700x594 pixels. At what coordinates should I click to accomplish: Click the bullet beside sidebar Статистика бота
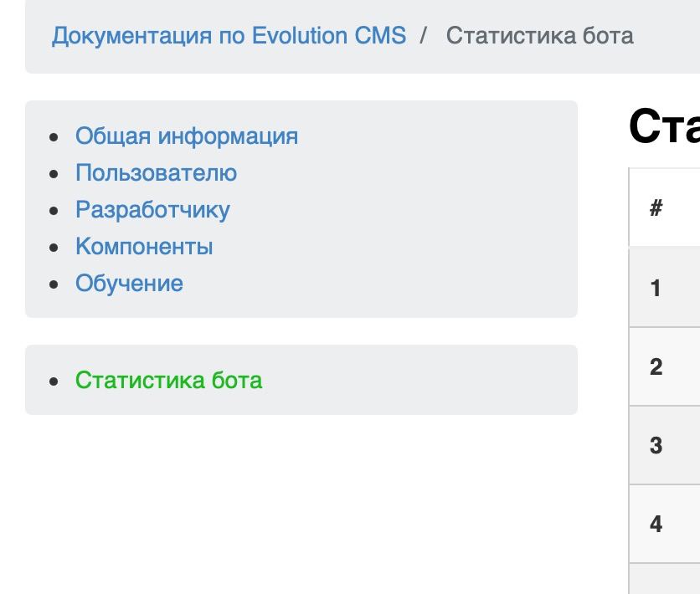tap(54, 381)
